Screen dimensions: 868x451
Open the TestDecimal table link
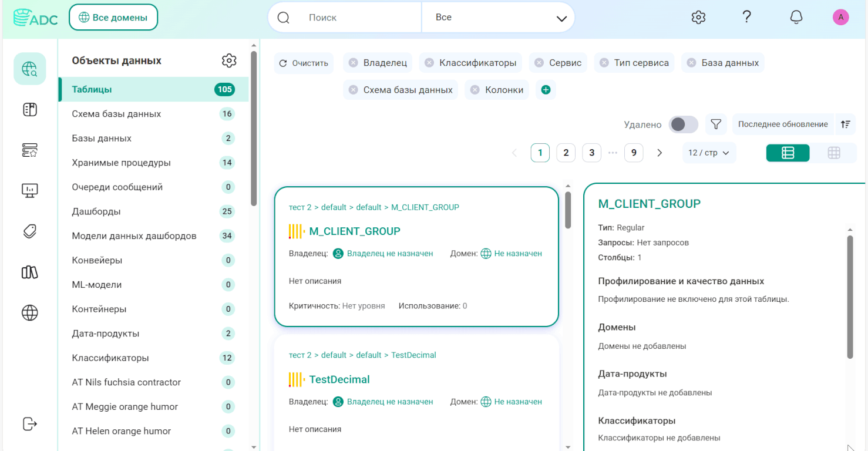pos(339,379)
